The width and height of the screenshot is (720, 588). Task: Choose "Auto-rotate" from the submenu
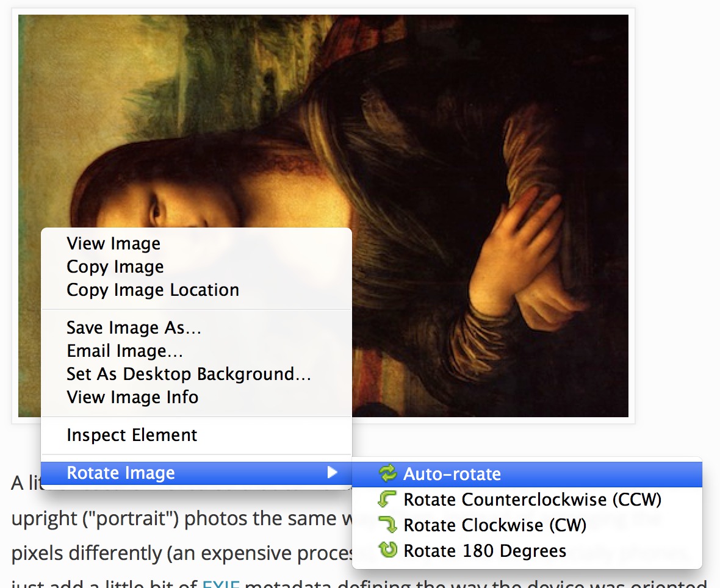pos(453,473)
